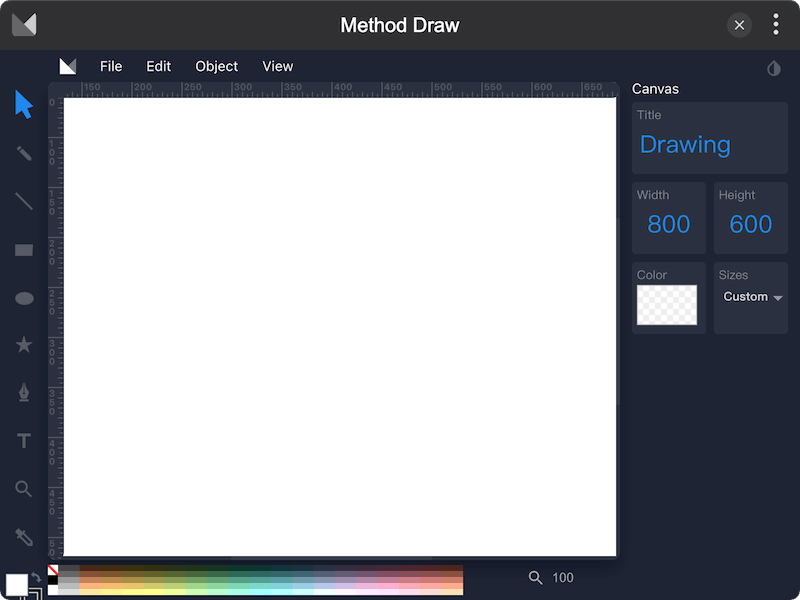Click the stroke color box outline

[37, 594]
